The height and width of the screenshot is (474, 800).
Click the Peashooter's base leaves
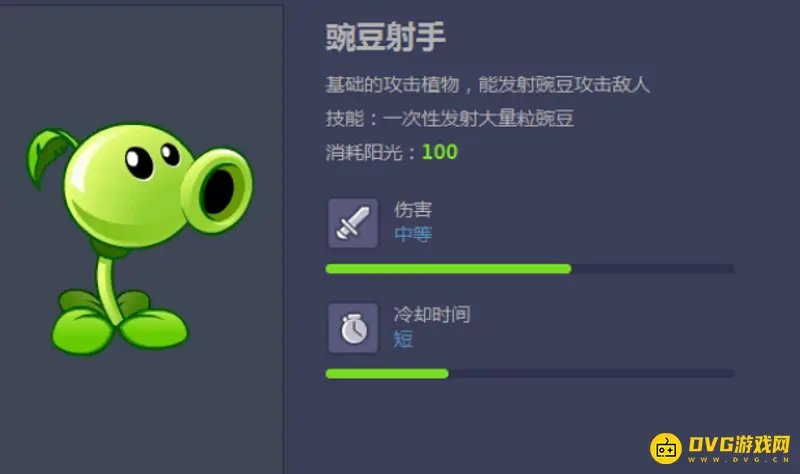click(x=119, y=323)
